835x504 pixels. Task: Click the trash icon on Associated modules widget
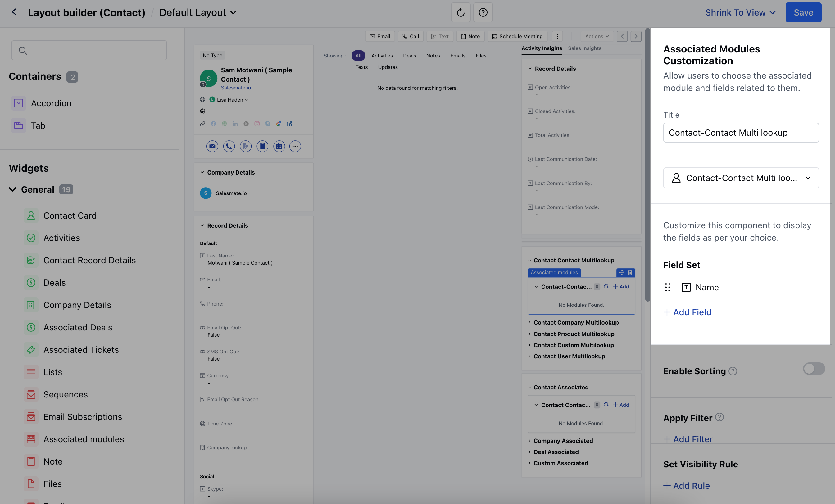pyautogui.click(x=630, y=272)
